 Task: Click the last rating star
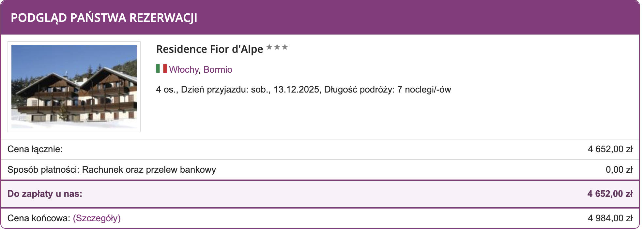click(285, 47)
